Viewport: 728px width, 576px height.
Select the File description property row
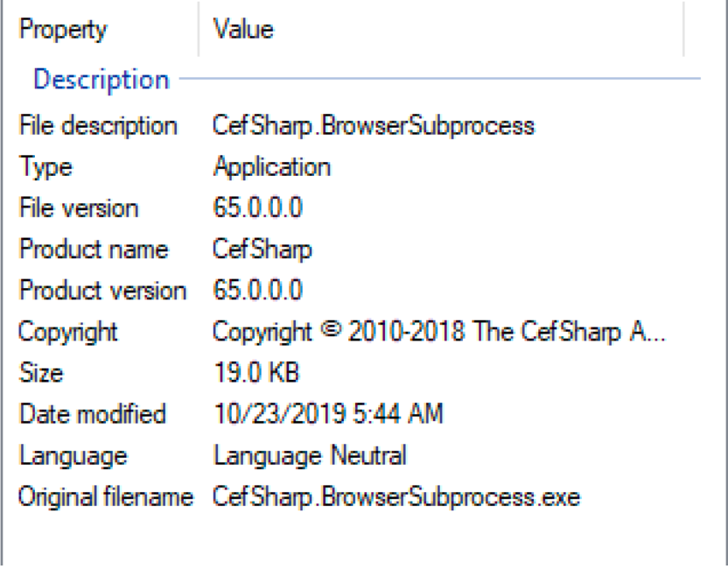tap(97, 126)
